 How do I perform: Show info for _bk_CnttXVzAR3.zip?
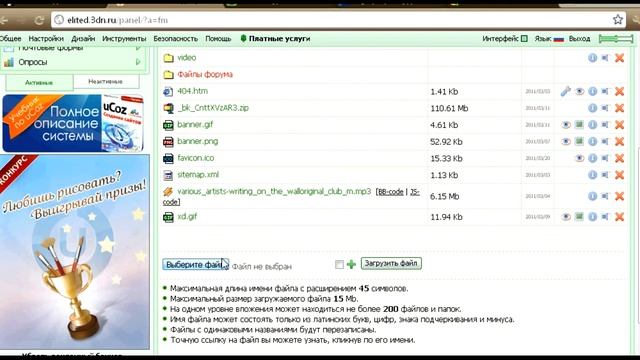(x=592, y=108)
